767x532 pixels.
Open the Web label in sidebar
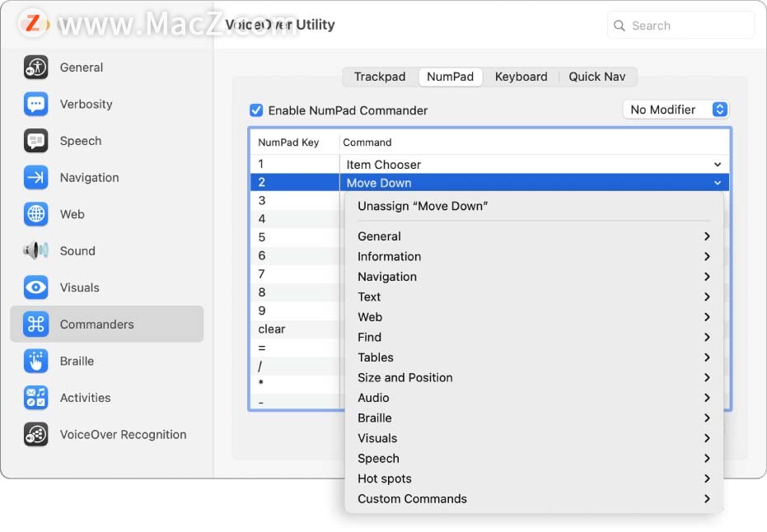click(x=72, y=214)
